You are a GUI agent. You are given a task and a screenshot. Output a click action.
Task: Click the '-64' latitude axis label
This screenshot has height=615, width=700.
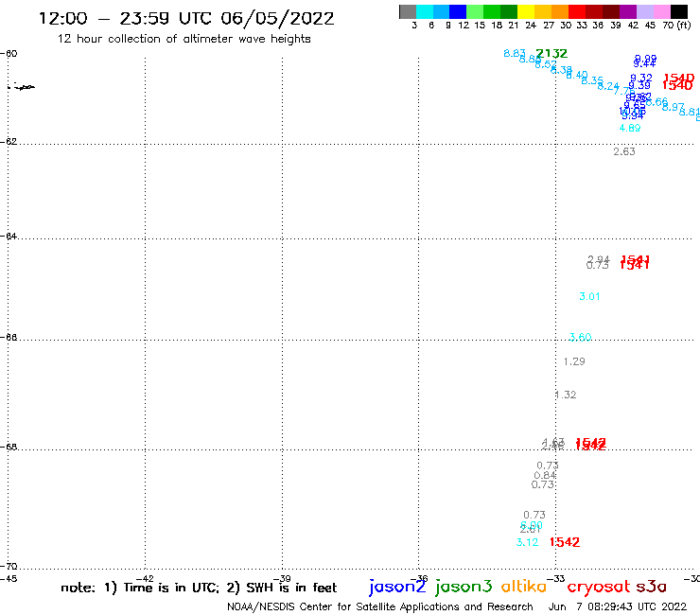(9, 236)
